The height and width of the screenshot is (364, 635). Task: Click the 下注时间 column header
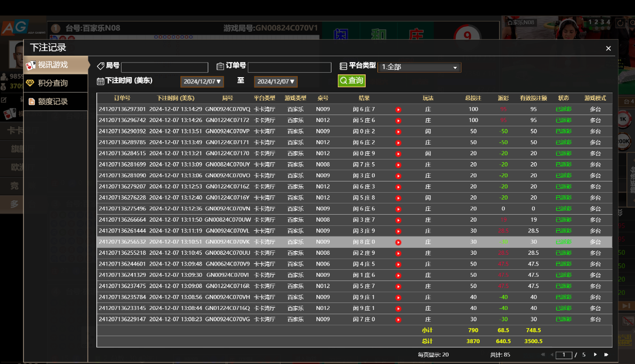point(176,98)
